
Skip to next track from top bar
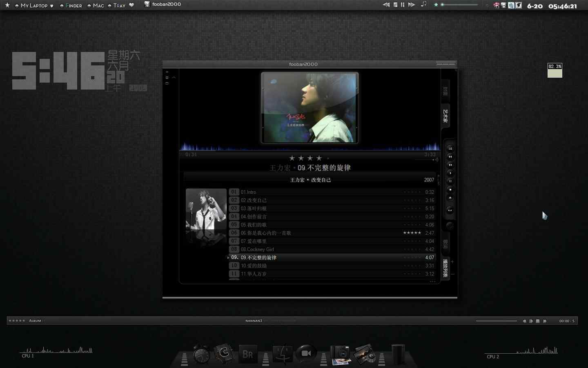point(412,5)
